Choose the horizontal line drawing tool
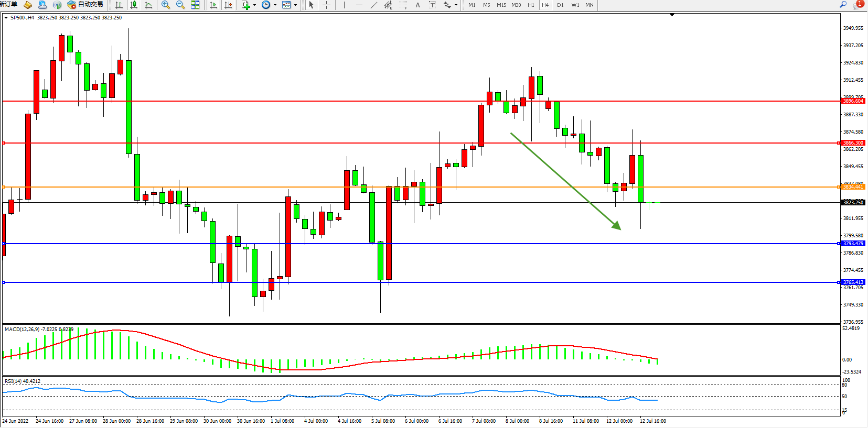Image resolution: width=868 pixels, height=428 pixels. click(x=359, y=5)
